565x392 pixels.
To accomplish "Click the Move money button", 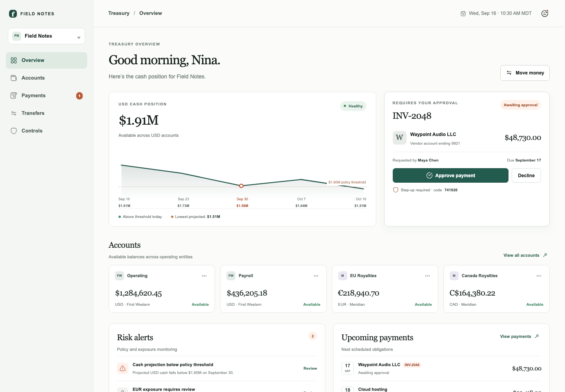I will [525, 73].
